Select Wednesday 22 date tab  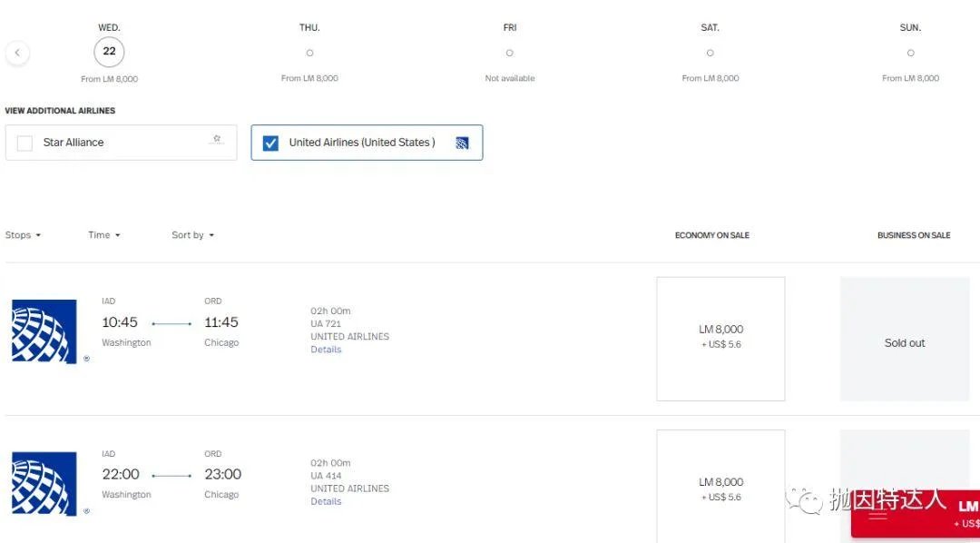point(109,52)
